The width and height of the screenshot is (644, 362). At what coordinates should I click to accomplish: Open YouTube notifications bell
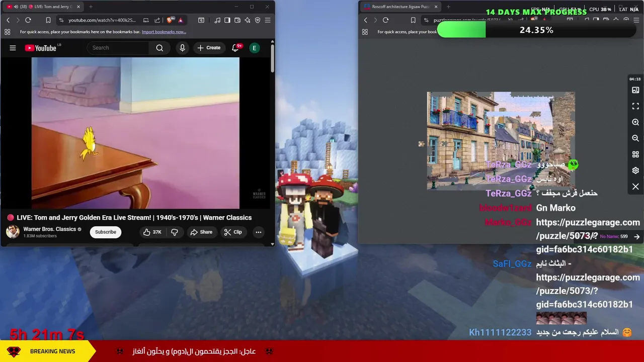(x=235, y=48)
